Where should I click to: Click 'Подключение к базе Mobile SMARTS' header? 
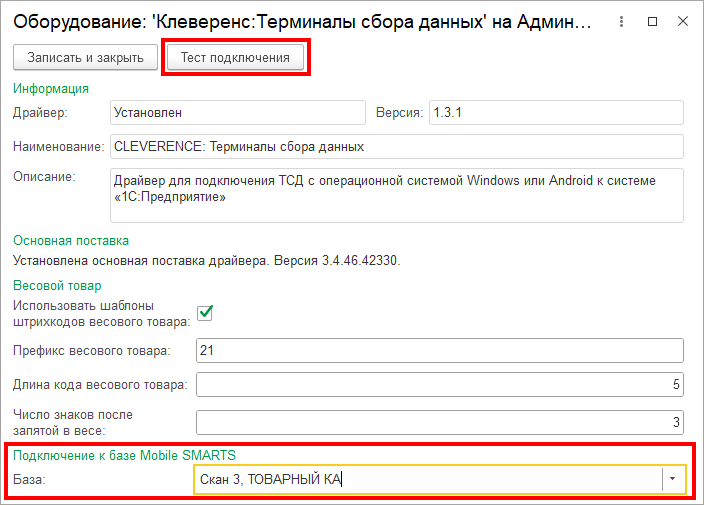pyautogui.click(x=124, y=456)
